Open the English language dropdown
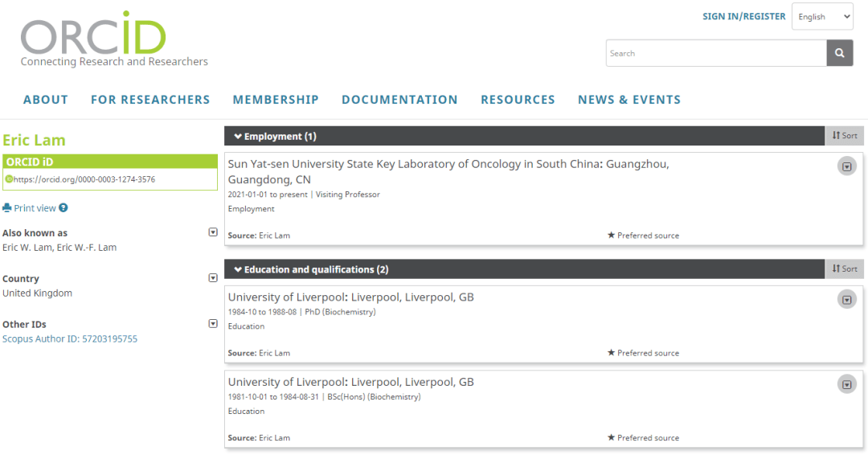 (822, 17)
